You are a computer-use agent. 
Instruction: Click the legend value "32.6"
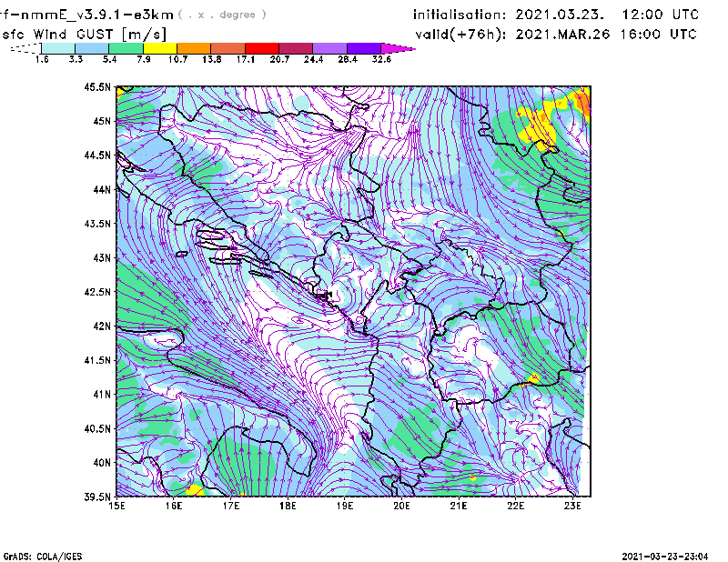point(381,59)
